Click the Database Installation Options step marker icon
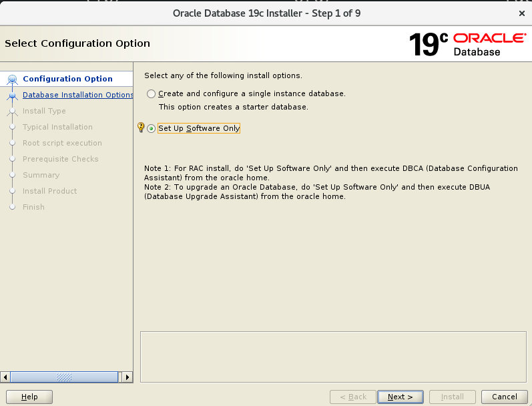The image size is (532, 406). 13,95
